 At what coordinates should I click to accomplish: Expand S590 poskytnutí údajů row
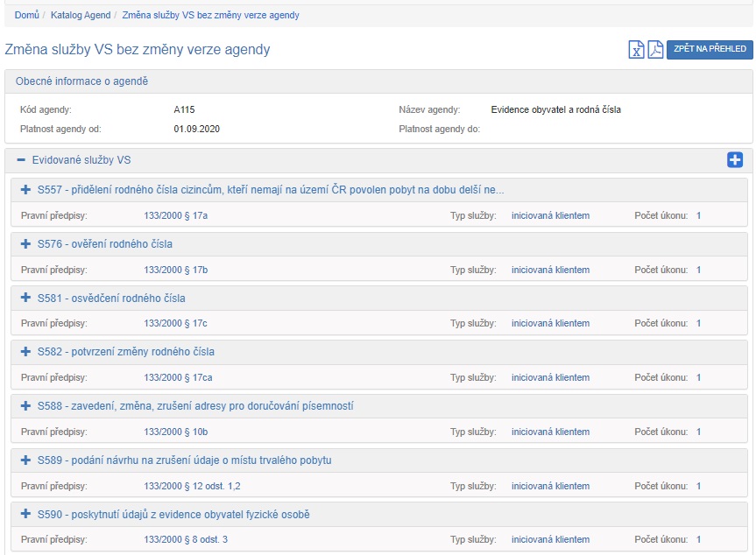click(x=25, y=515)
